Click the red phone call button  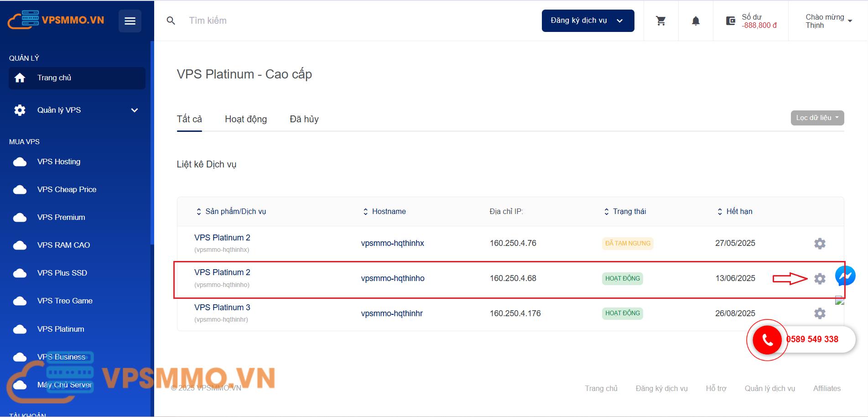767,340
